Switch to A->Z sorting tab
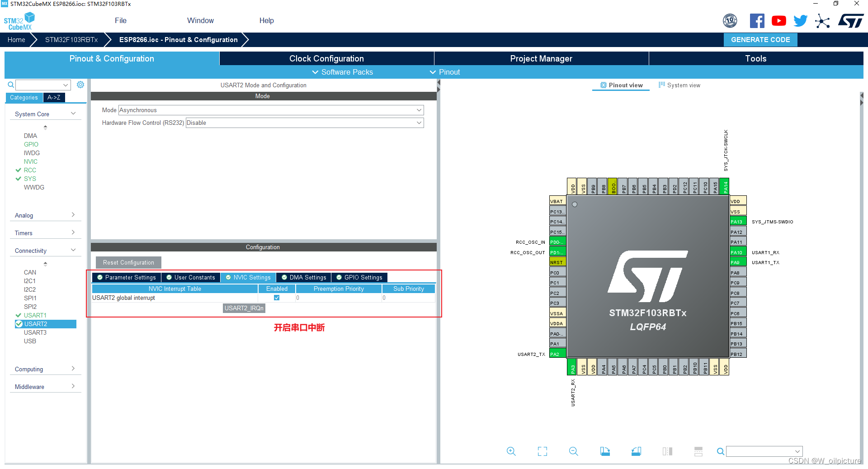This screenshot has height=469, width=868. pyautogui.click(x=54, y=97)
